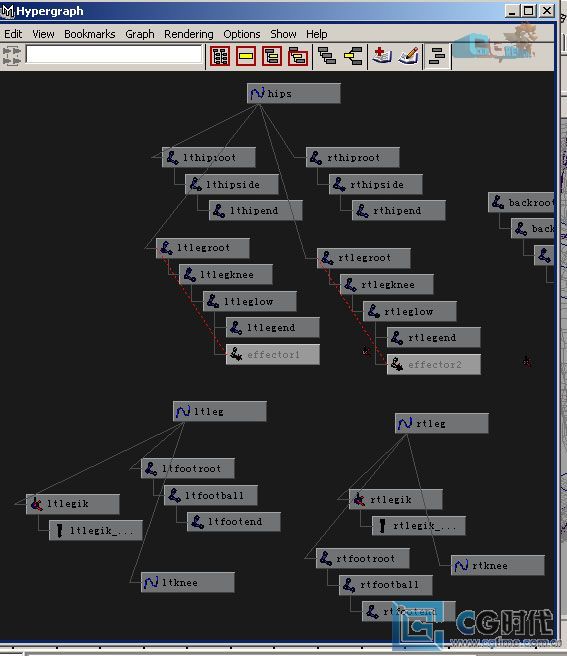Open the Options menu

click(x=241, y=34)
